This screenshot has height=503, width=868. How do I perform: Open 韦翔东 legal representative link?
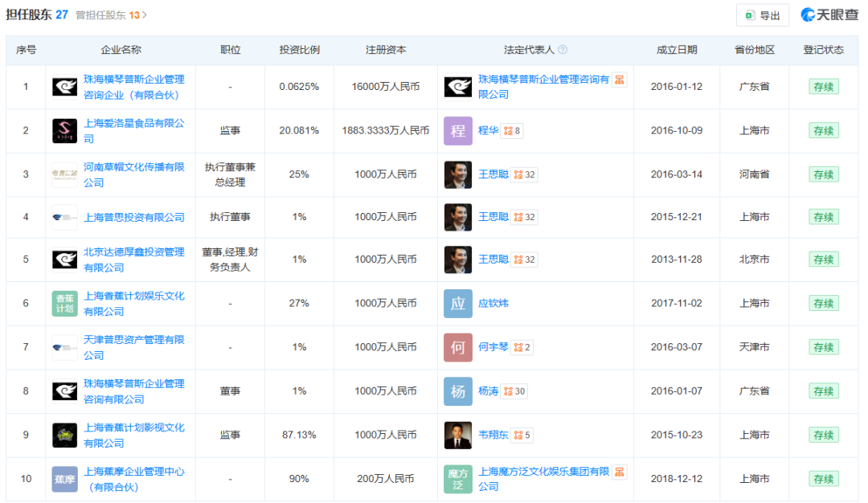(x=493, y=435)
